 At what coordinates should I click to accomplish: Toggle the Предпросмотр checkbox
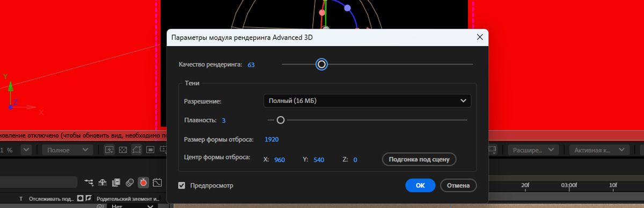coord(182,185)
